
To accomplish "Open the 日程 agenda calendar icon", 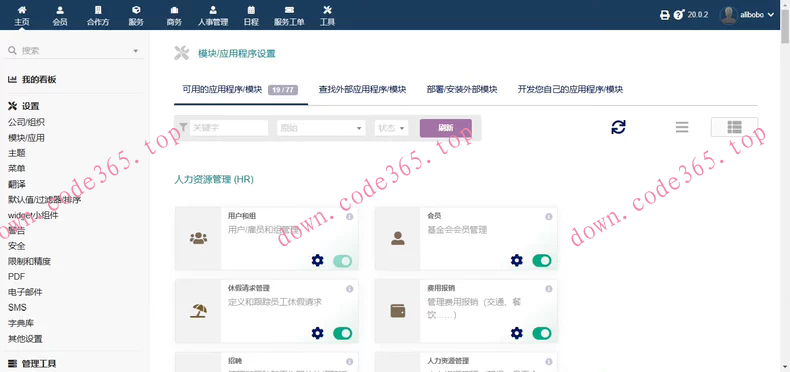I will (251, 10).
